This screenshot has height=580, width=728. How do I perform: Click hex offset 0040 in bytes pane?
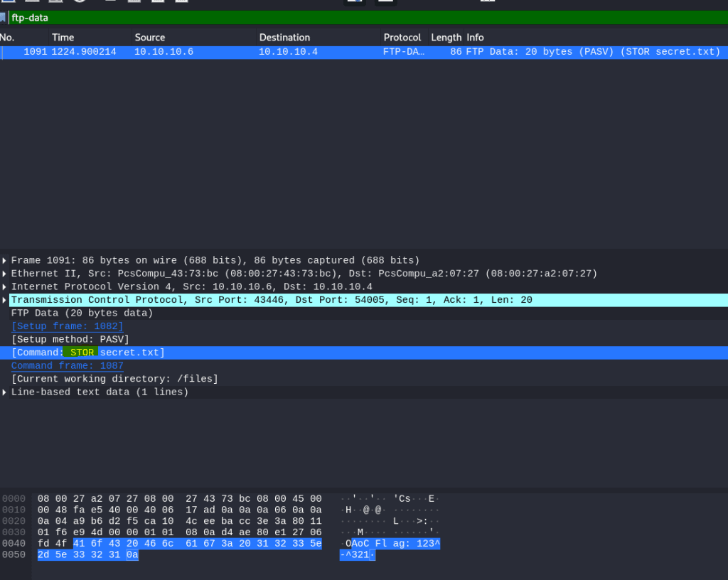point(14,543)
